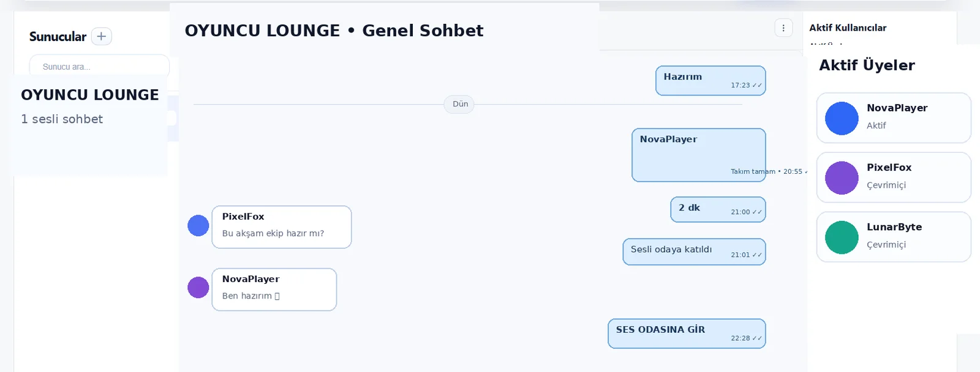Click NovaPlayer's purple avatar in chat

[198, 288]
